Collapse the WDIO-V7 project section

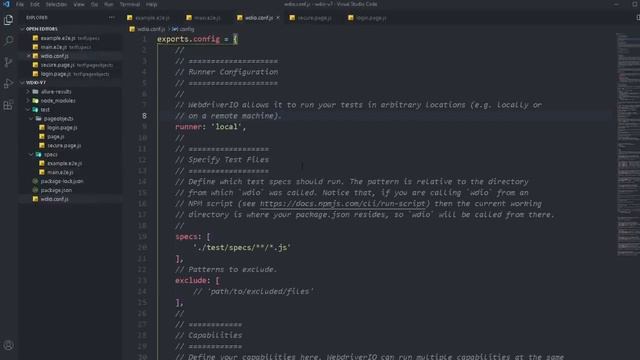click(22, 82)
